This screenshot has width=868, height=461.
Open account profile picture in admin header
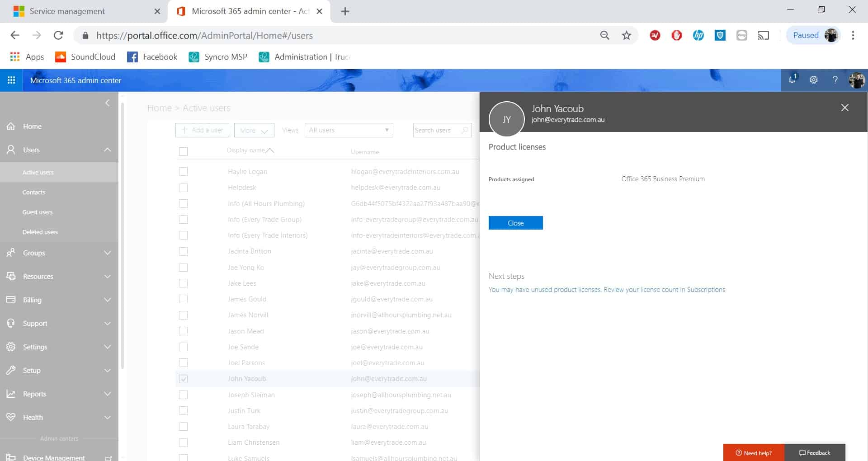(x=857, y=80)
